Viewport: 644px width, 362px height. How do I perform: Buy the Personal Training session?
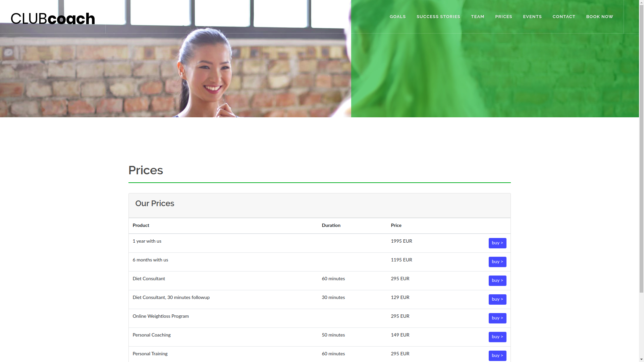[497, 356]
